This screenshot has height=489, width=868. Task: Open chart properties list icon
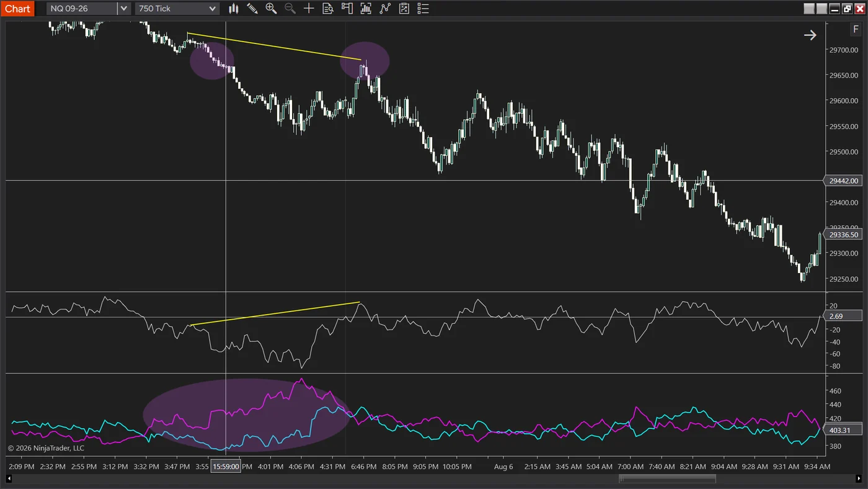(423, 9)
